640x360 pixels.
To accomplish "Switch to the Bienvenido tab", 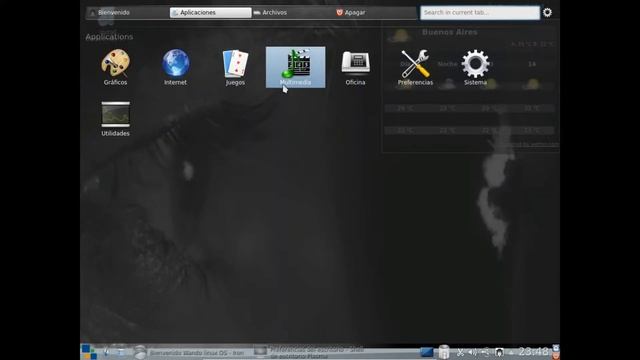I will point(128,13).
